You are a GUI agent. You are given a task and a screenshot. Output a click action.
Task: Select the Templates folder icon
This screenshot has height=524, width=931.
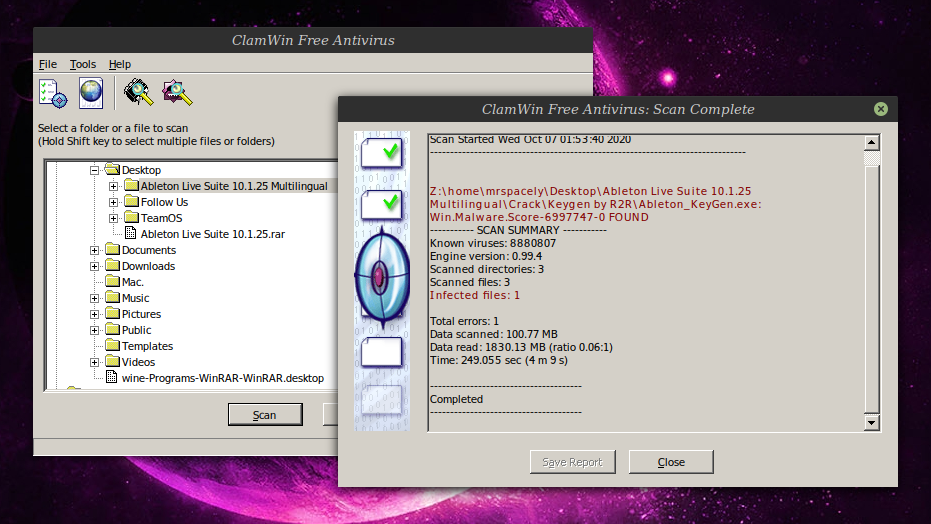pos(112,345)
